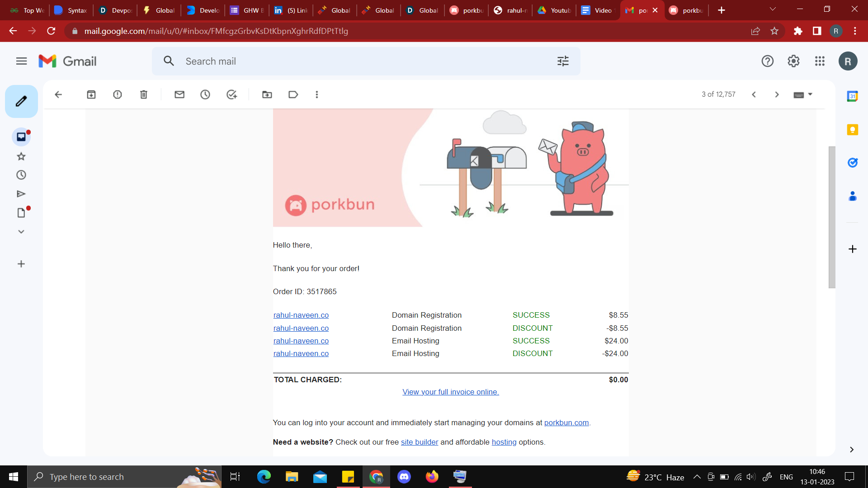This screenshot has width=868, height=488.
Task: Report this email as spam
Action: tap(118, 94)
